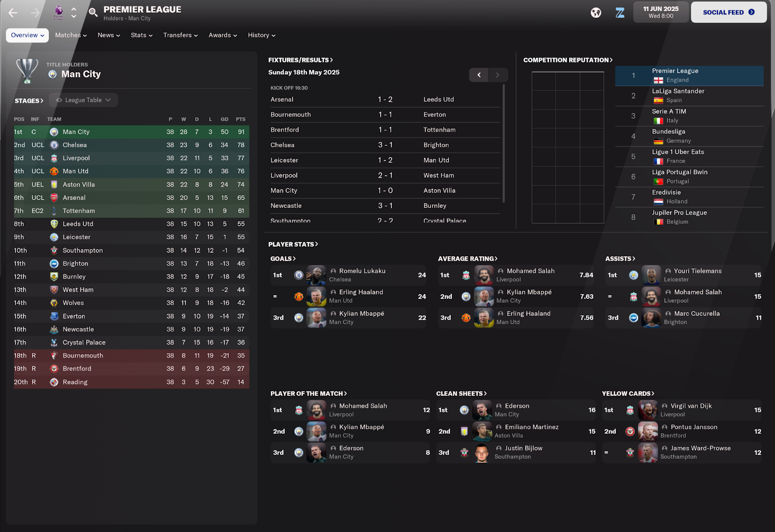
Task: Click the forward navigation arrow
Action: [35, 13]
